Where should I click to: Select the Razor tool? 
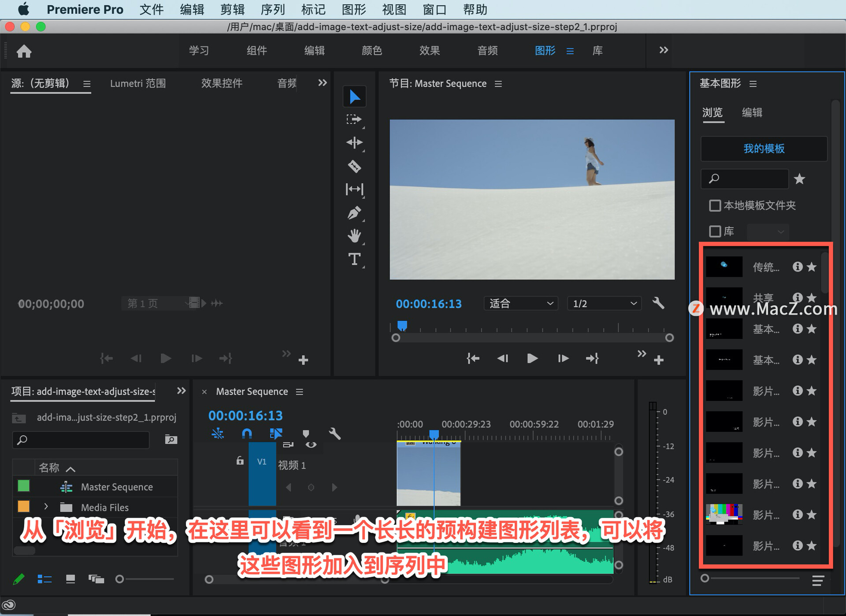354,166
